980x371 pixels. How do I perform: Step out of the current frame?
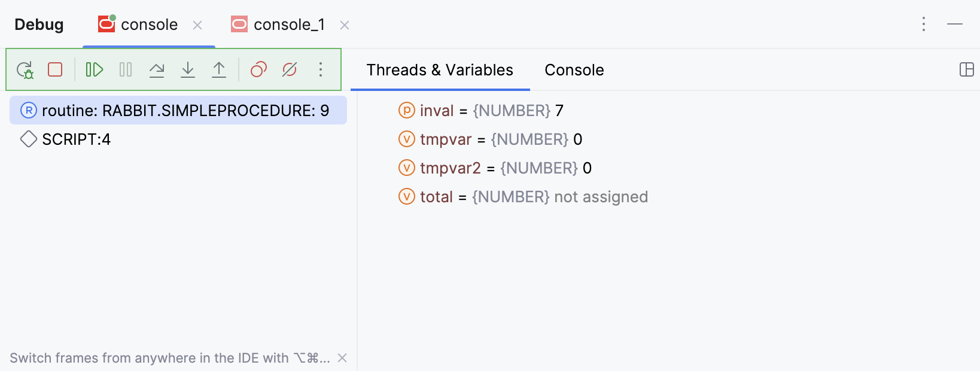click(x=219, y=69)
